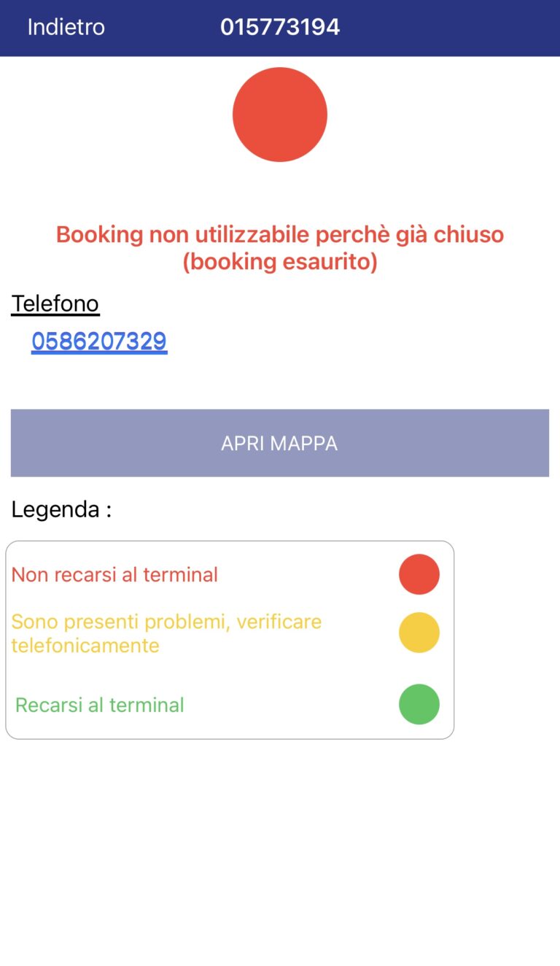Call the phone number 0586207329 link

click(x=99, y=341)
